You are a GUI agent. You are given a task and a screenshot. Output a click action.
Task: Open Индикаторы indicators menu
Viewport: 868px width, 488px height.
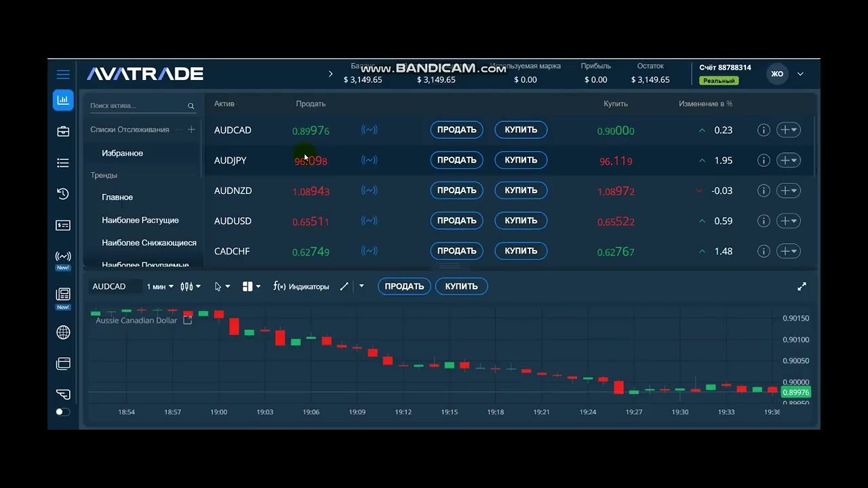[x=301, y=287]
